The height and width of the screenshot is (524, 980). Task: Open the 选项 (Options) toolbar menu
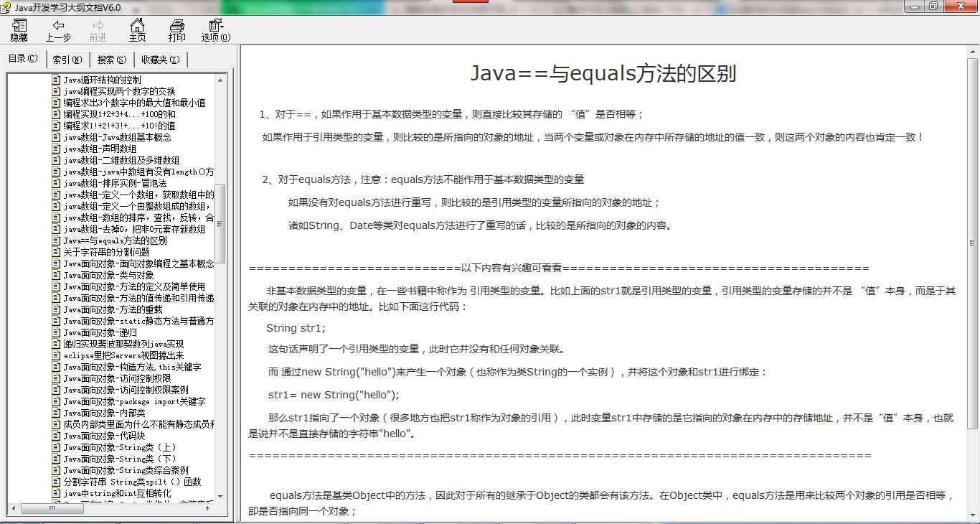tap(215, 31)
